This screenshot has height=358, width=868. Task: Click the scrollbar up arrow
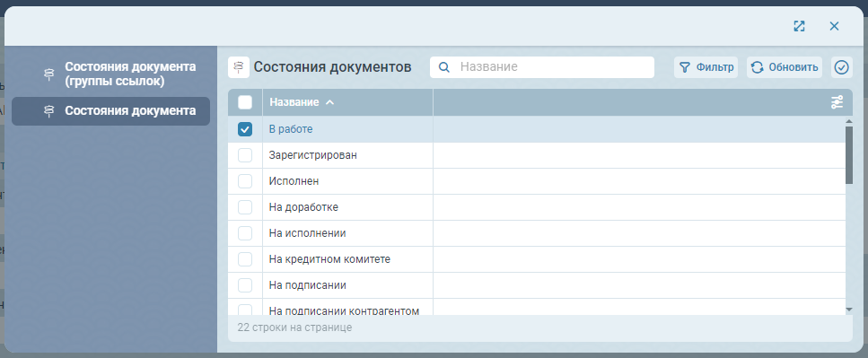coord(848,121)
